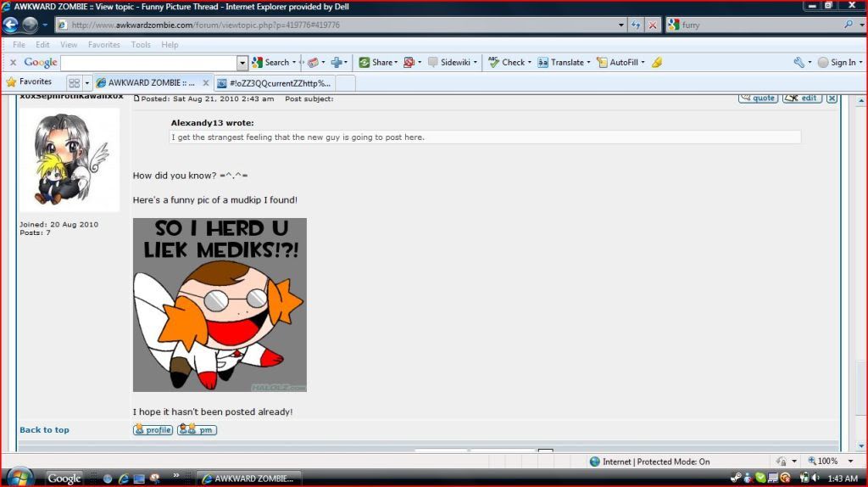Expand the address bar URL dropdown
The width and height of the screenshot is (868, 487).
point(620,25)
